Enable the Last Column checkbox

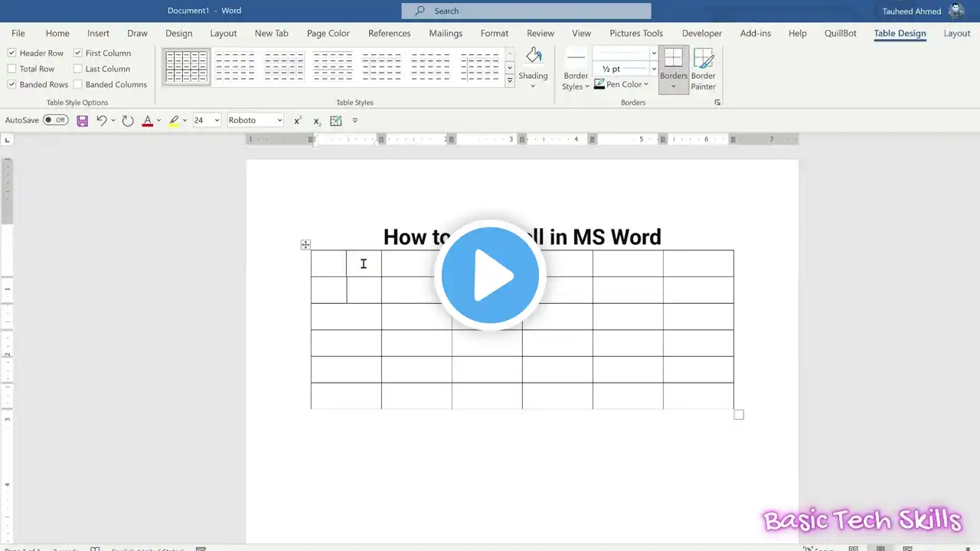click(x=78, y=69)
